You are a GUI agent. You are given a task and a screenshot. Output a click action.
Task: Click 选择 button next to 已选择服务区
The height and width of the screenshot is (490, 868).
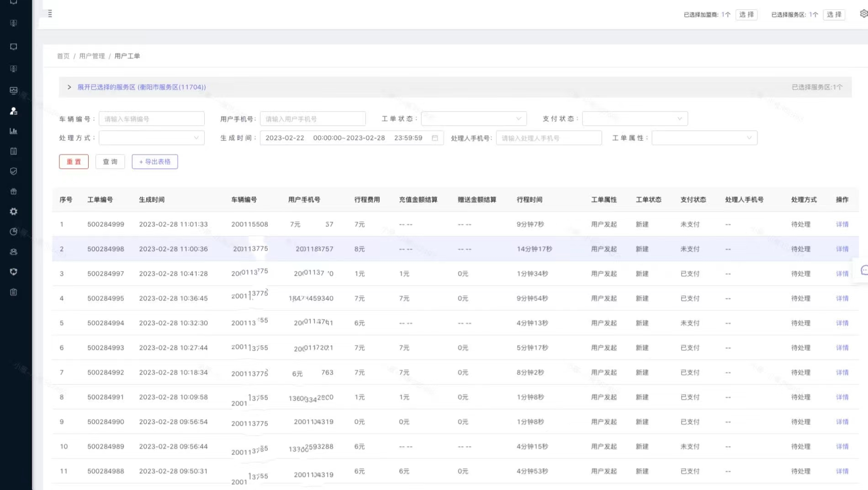[834, 15]
